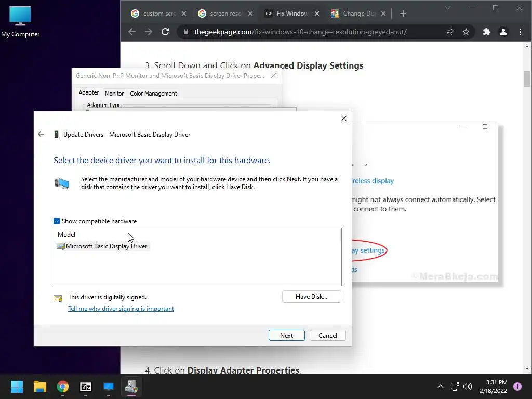This screenshot has height=399, width=532.
Task: Reload the current web page
Action: pos(165,32)
